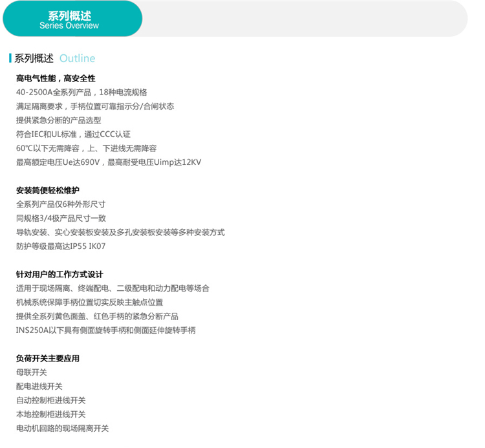
Task: Click the line starting with INS250A以下
Action: 105,330
